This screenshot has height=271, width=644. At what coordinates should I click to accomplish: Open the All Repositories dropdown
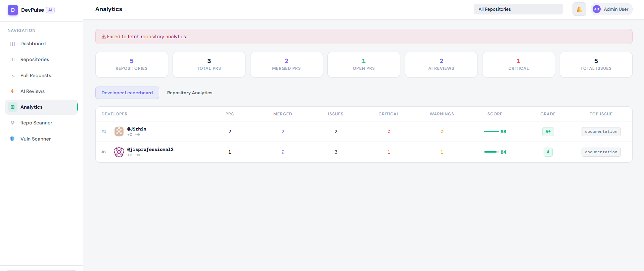coord(518,9)
